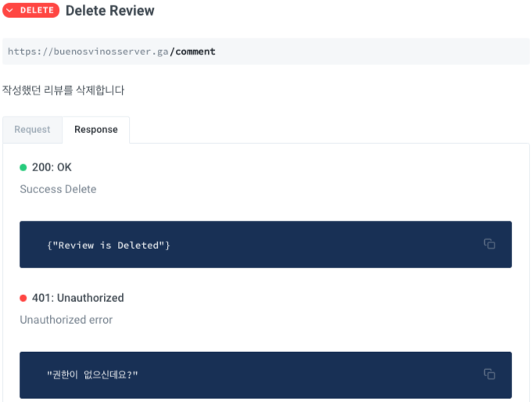This screenshot has width=532, height=402.
Task: Click the red 401 status dot
Action: [23, 298]
